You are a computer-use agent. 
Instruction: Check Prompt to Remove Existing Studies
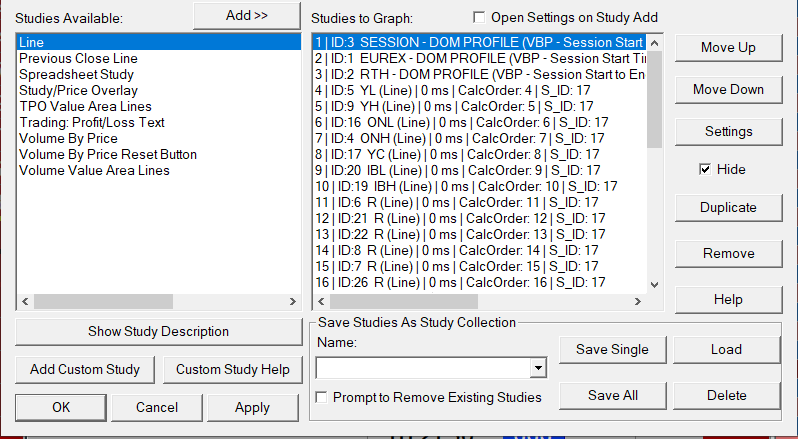(321, 398)
